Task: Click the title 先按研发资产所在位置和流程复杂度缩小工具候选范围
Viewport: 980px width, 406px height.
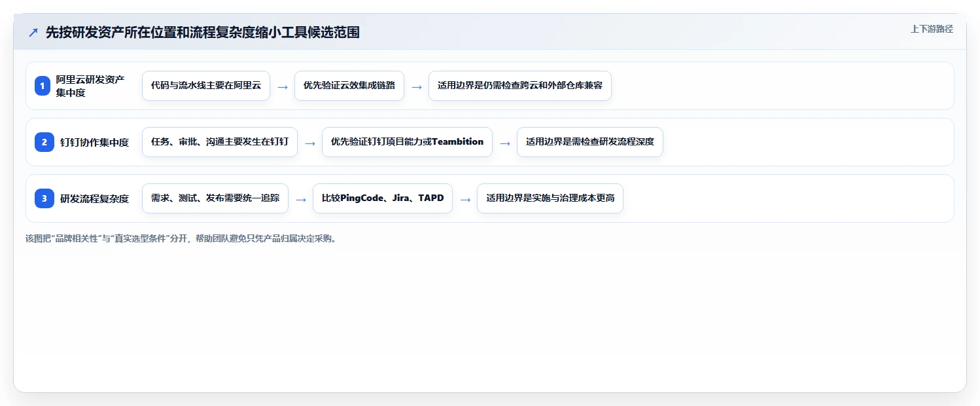Action: [203, 33]
